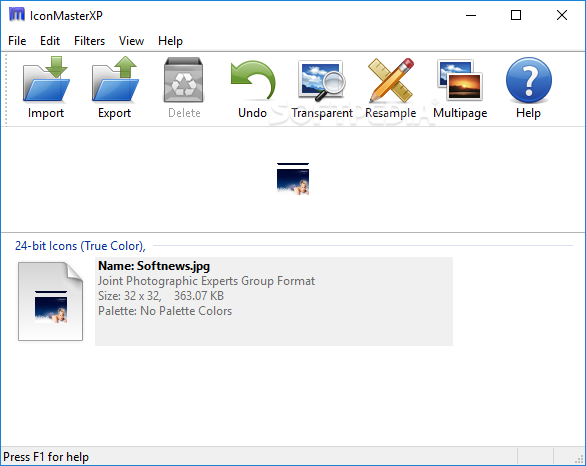Click the 24-bit Icons (True Color) group header
The image size is (586, 466).
[80, 246]
